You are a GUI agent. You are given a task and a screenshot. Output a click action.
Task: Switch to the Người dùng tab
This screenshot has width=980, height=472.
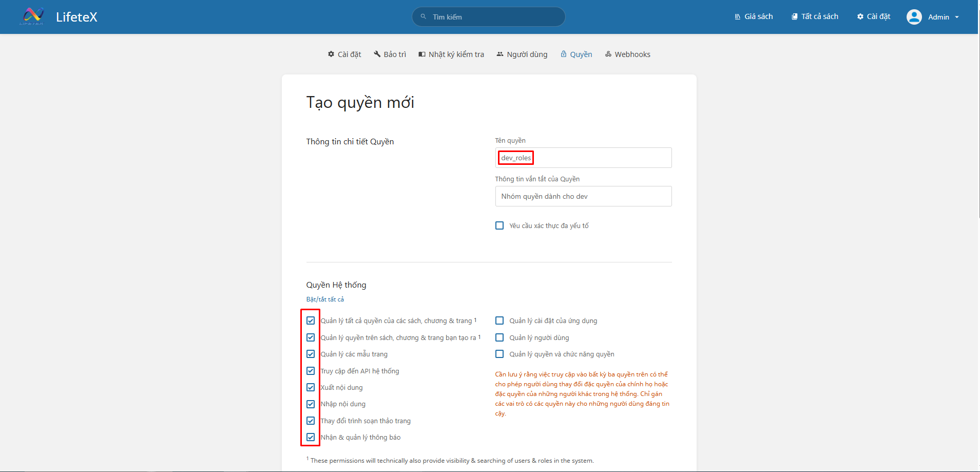coord(522,54)
